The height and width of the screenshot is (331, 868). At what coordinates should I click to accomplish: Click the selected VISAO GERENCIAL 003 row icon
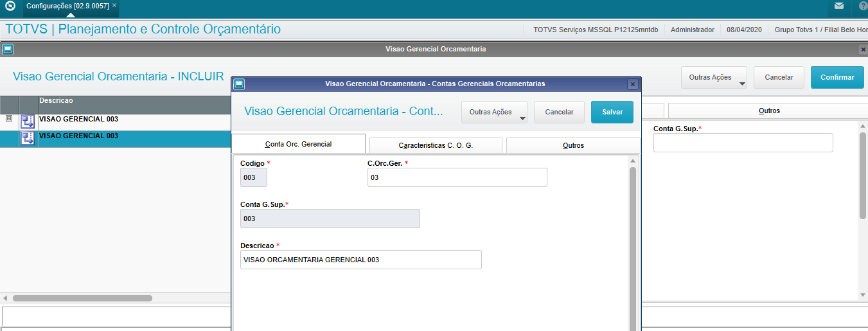point(28,138)
